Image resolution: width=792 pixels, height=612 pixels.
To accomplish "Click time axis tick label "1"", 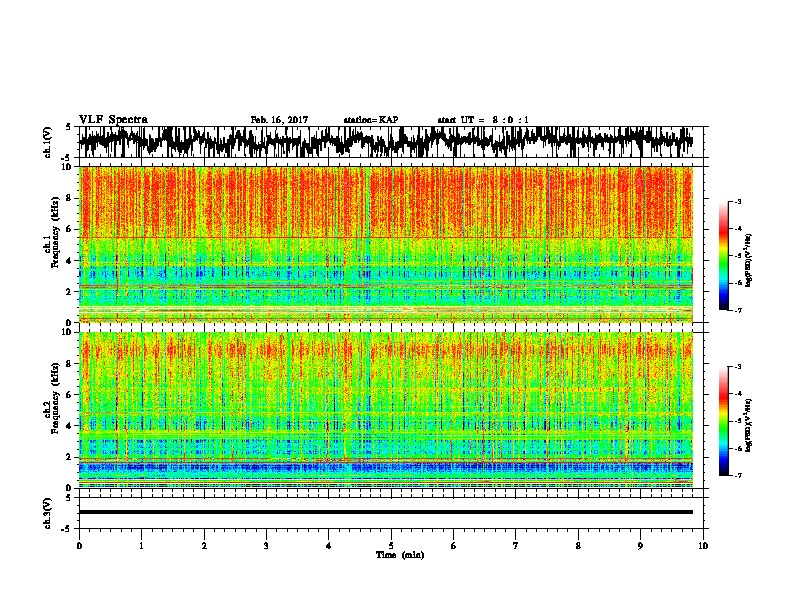I will pyautogui.click(x=141, y=546).
